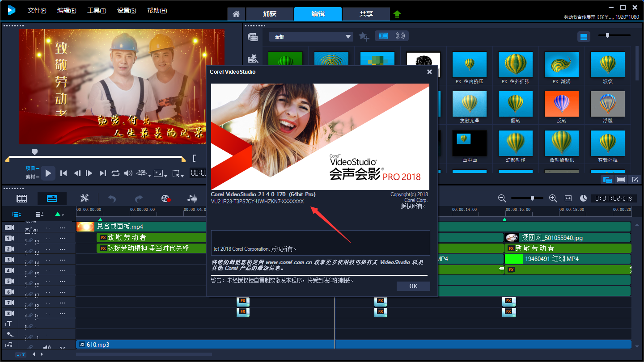
Task: Zoom in the timeline
Action: point(553,198)
